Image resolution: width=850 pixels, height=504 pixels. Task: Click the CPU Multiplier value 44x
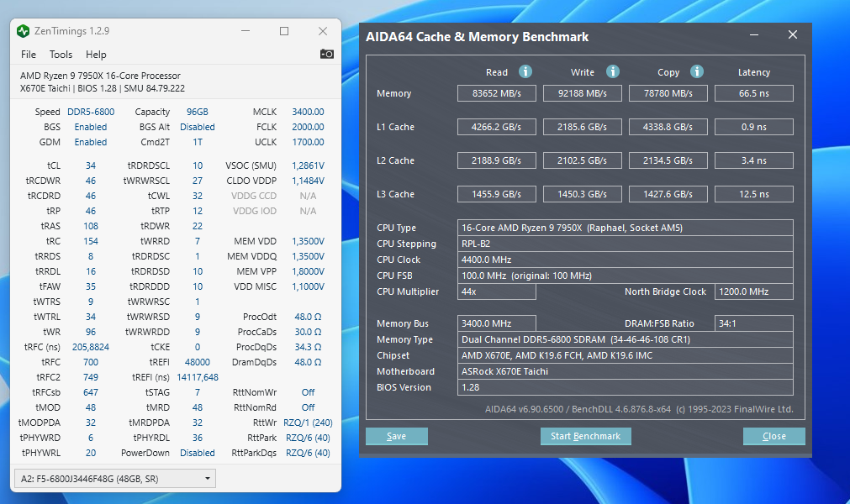pos(497,291)
